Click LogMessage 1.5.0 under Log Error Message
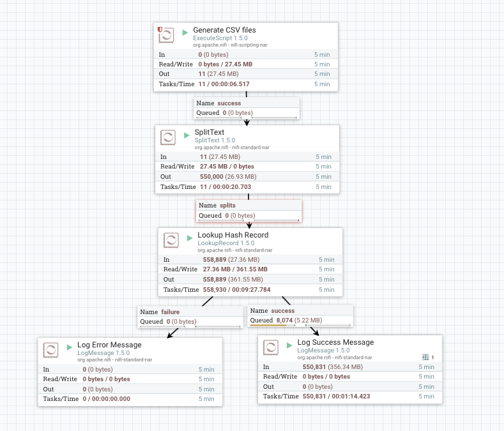504x431 pixels. (103, 353)
